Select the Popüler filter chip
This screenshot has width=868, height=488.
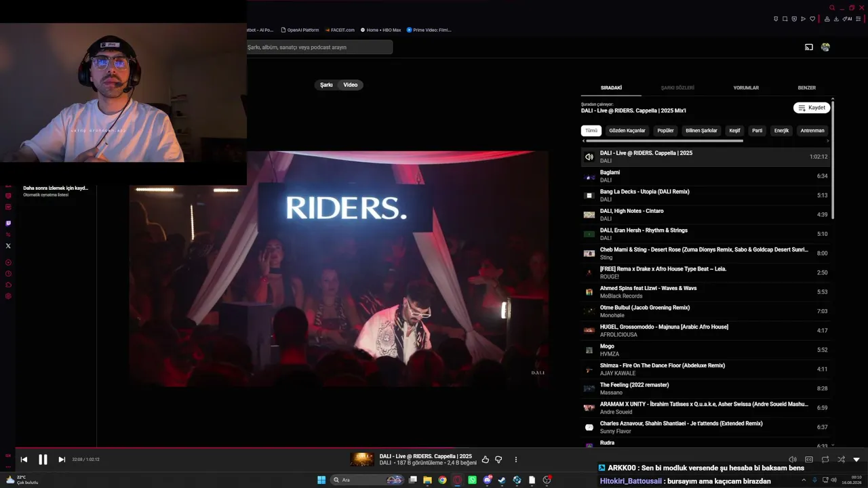(x=666, y=131)
